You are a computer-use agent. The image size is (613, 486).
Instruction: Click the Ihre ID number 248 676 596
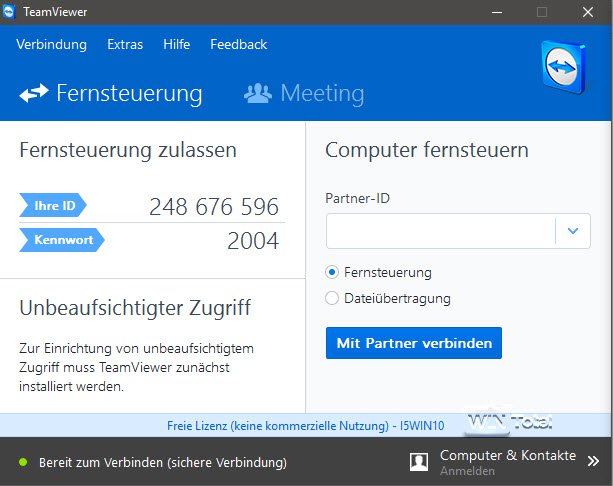click(x=214, y=207)
